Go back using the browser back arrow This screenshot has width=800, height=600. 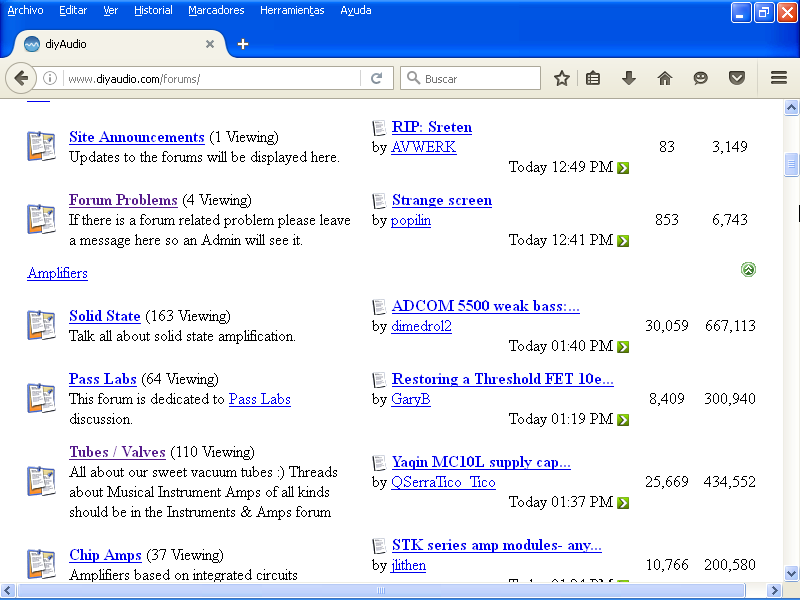[x=21, y=79]
